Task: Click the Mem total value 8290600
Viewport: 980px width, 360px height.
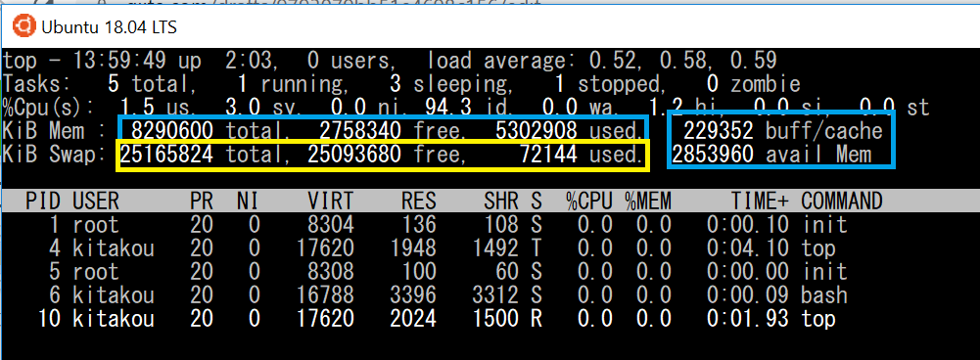Action: coord(172,131)
